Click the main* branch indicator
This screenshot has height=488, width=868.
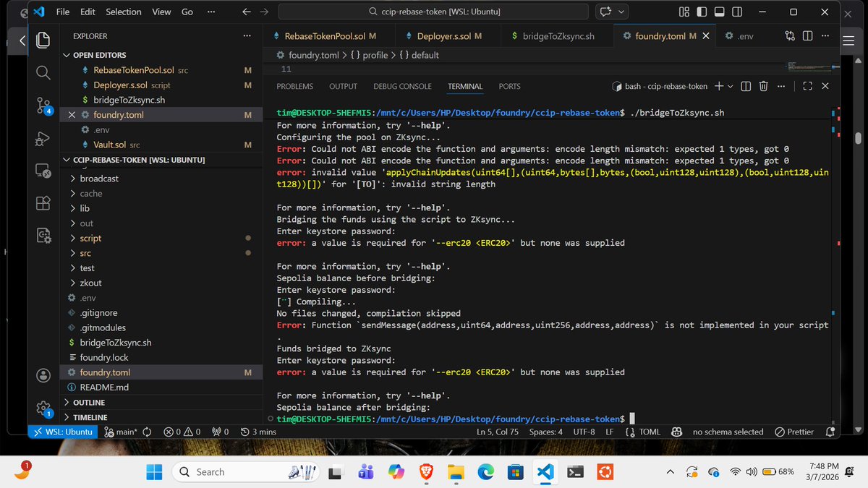[121, 432]
